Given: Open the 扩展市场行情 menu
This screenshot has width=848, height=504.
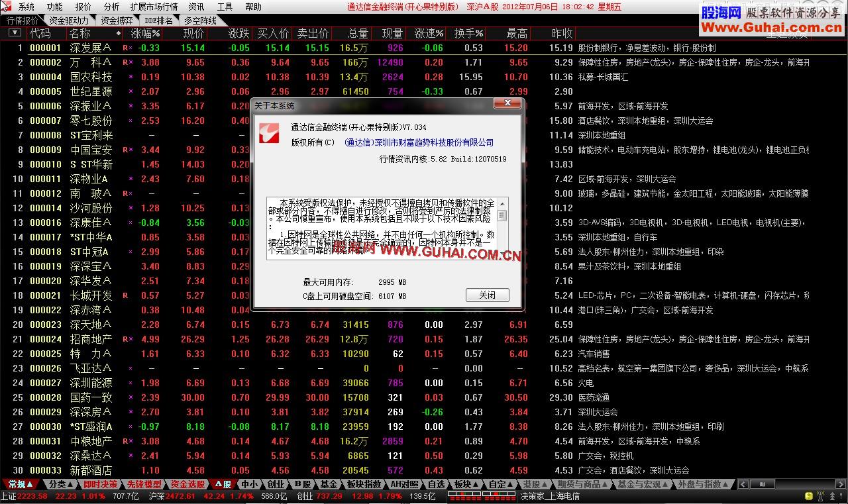Looking at the screenshot, I should (x=154, y=7).
